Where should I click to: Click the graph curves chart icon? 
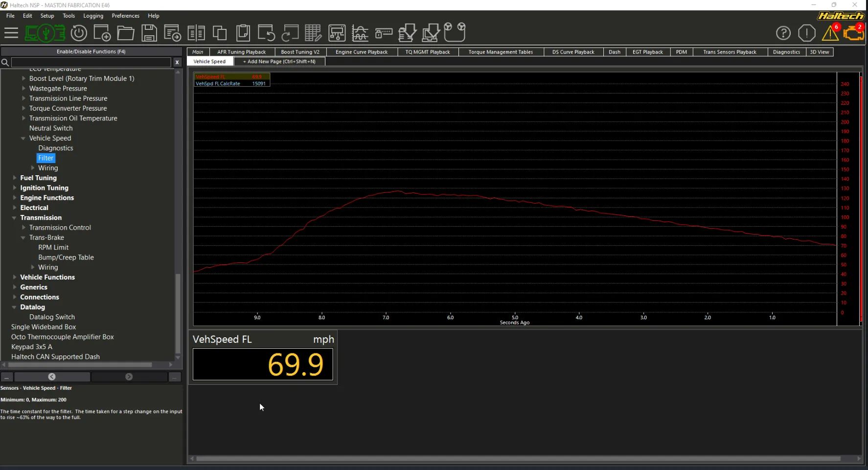point(360,33)
